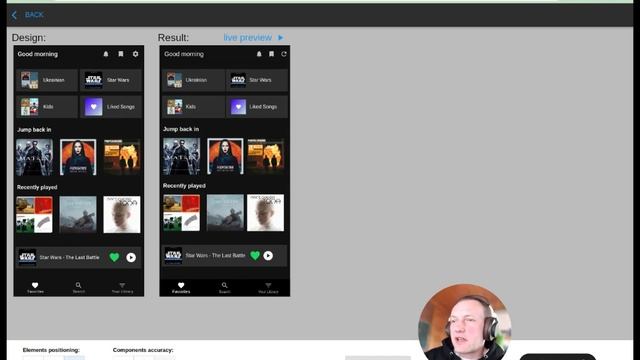This screenshot has height=360, width=640.
Task: Click 'Good morning' heading in Result preview
Action: tap(184, 54)
